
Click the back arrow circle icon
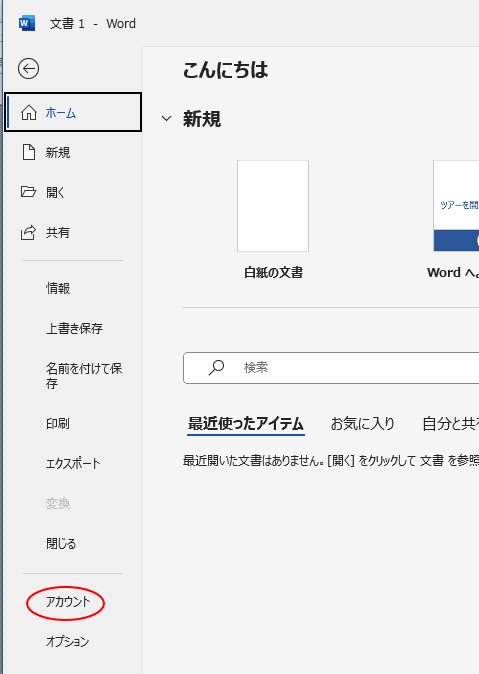pyautogui.click(x=28, y=69)
